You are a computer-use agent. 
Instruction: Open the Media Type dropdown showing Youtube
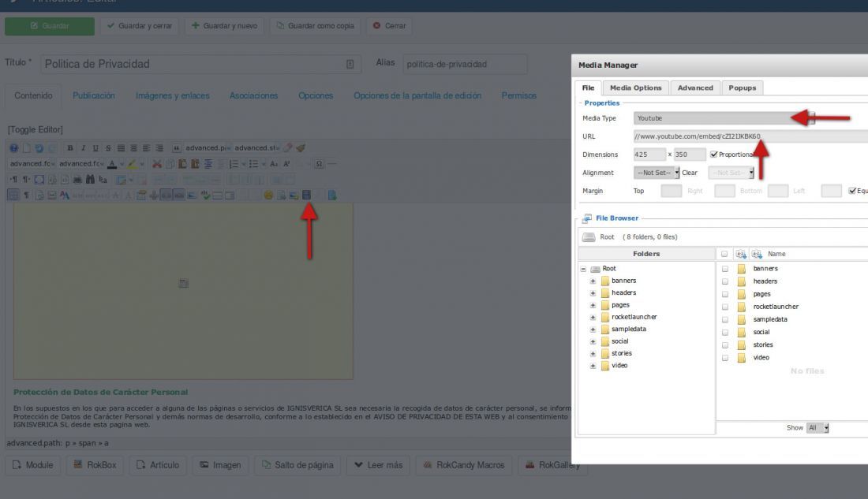click(x=724, y=117)
